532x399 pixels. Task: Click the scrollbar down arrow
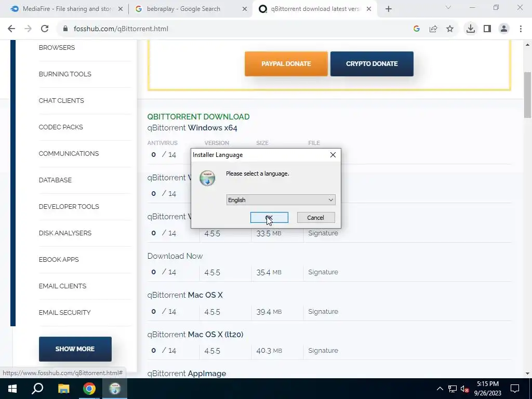(528, 374)
